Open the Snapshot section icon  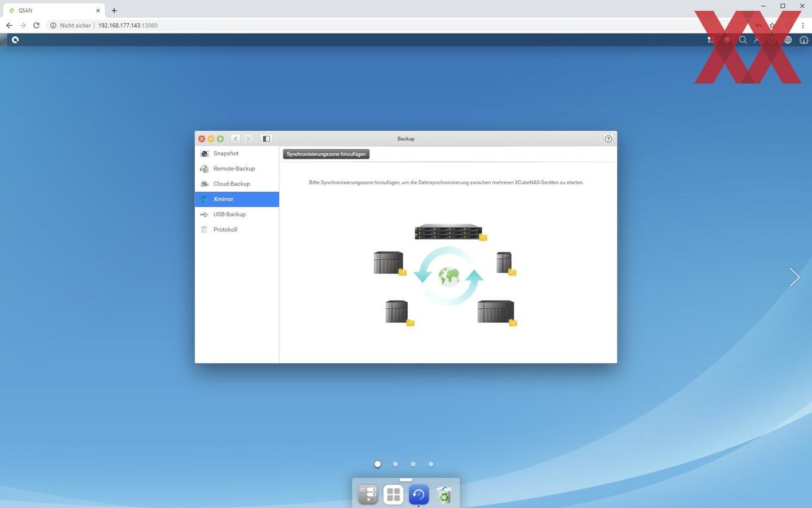pyautogui.click(x=204, y=154)
